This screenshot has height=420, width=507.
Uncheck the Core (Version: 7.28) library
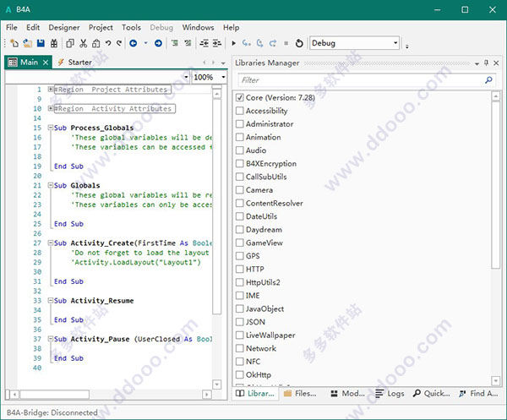[x=240, y=98]
